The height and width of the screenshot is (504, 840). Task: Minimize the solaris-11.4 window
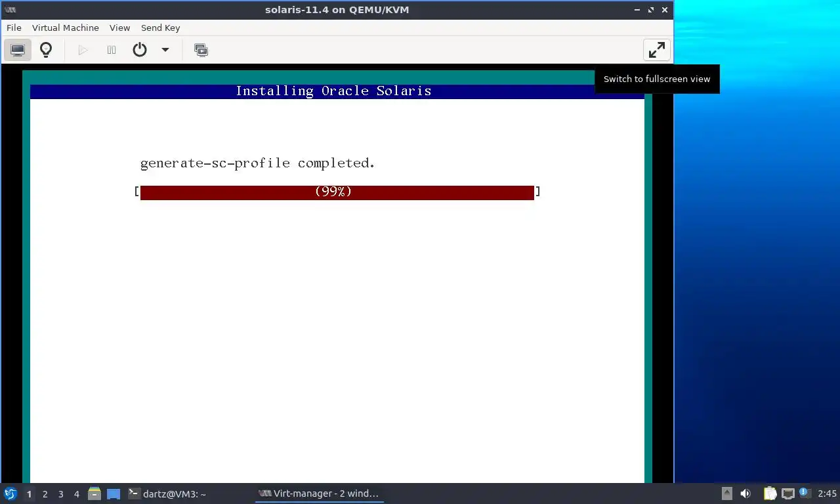637,10
